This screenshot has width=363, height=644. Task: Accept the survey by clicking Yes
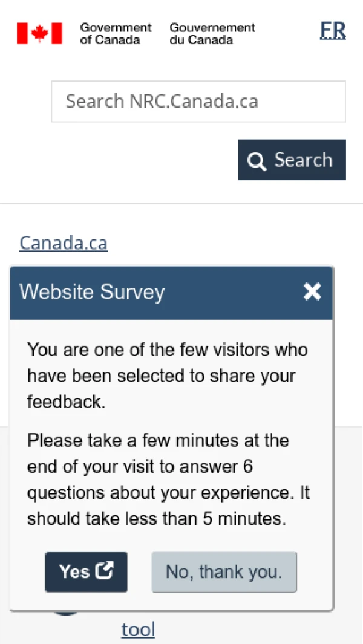tap(86, 571)
